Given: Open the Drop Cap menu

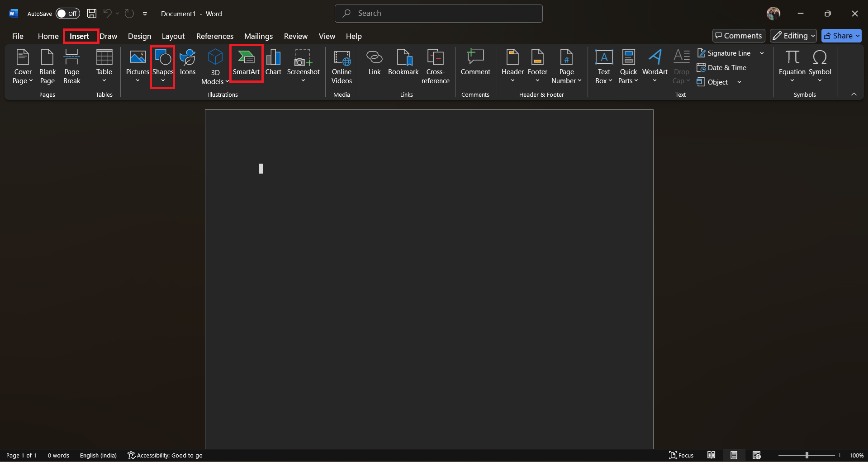Looking at the screenshot, I should pos(681,66).
